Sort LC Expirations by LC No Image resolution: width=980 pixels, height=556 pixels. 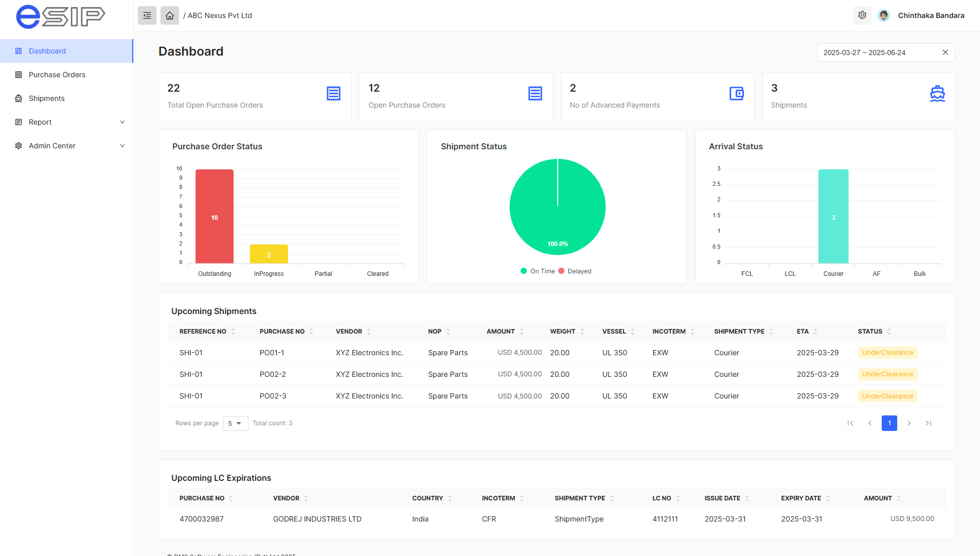click(678, 498)
